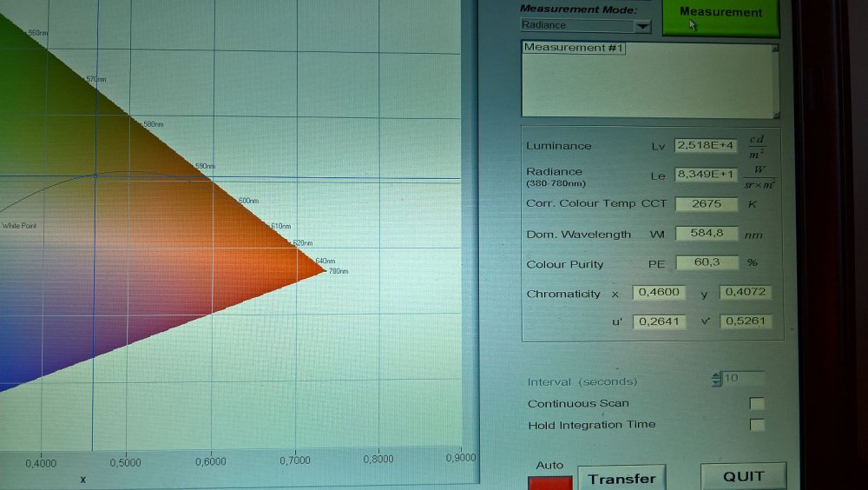
Task: Click the Dominant Wavelength value 584,8
Action: [x=705, y=235]
